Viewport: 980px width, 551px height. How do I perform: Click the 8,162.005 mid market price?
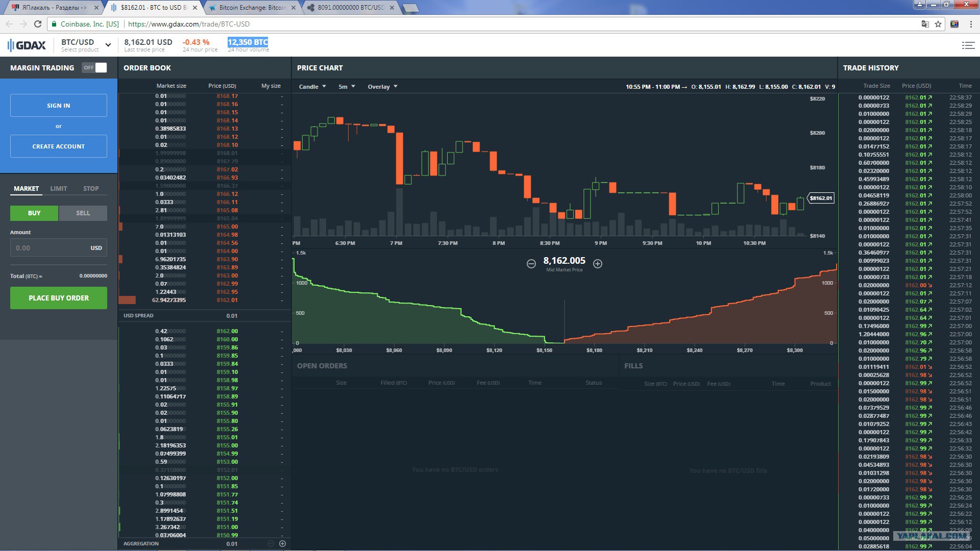point(564,261)
